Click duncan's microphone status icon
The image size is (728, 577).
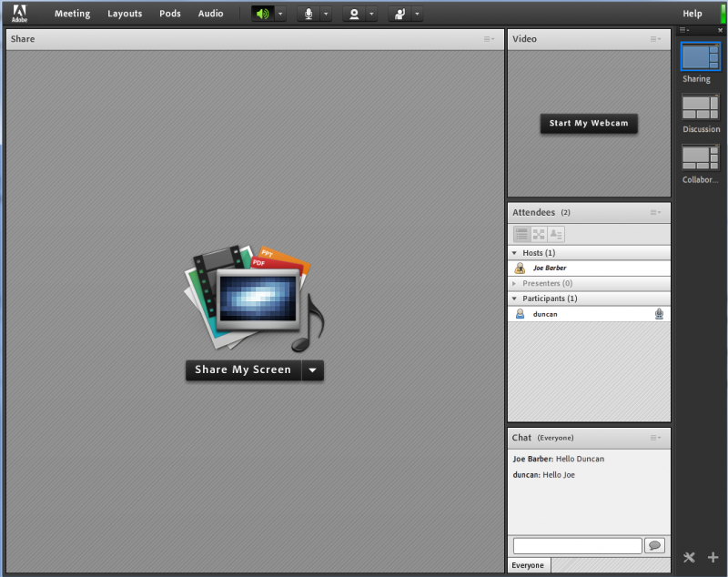point(659,314)
